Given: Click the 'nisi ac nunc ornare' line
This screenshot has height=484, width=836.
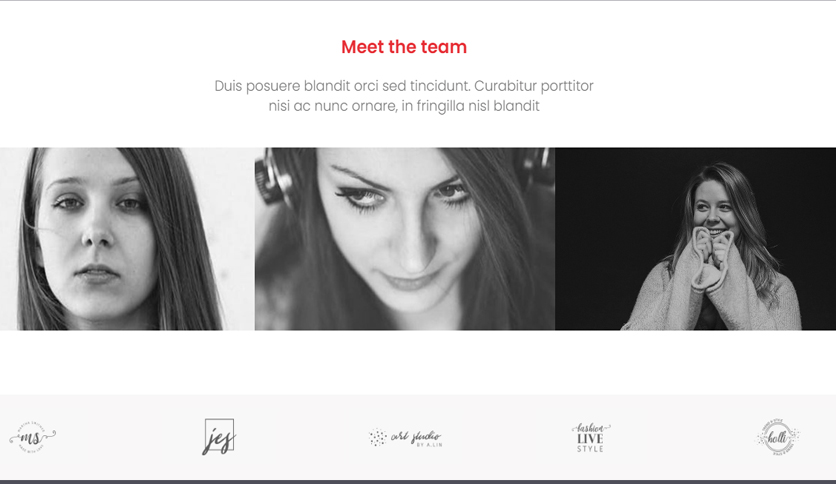Looking at the screenshot, I should (x=404, y=106).
